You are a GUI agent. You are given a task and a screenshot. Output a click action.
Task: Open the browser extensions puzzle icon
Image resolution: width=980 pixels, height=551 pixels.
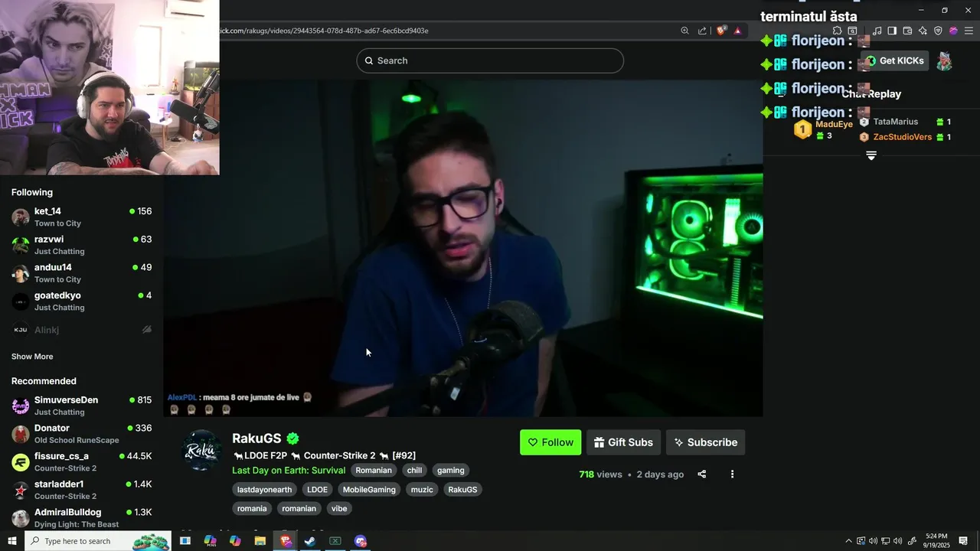point(837,31)
